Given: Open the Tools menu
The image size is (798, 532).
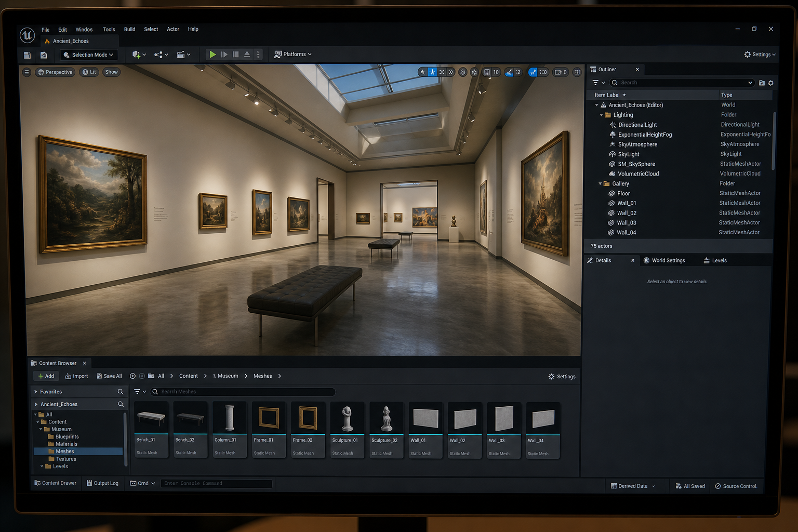Looking at the screenshot, I should [x=109, y=30].
